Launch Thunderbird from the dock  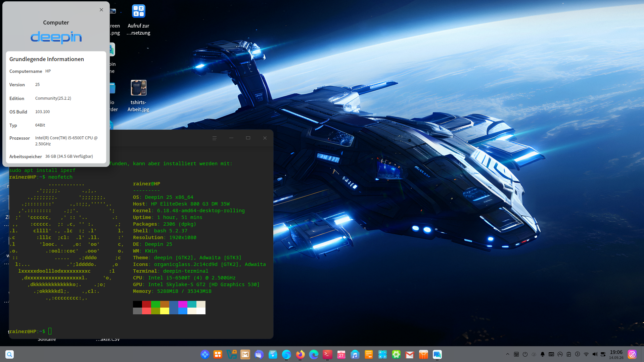pyautogui.click(x=259, y=354)
